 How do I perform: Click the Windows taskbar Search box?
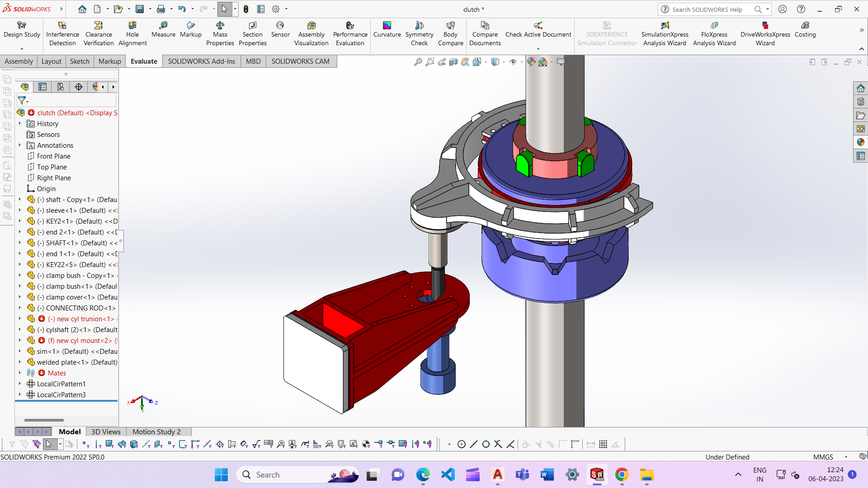297,474
